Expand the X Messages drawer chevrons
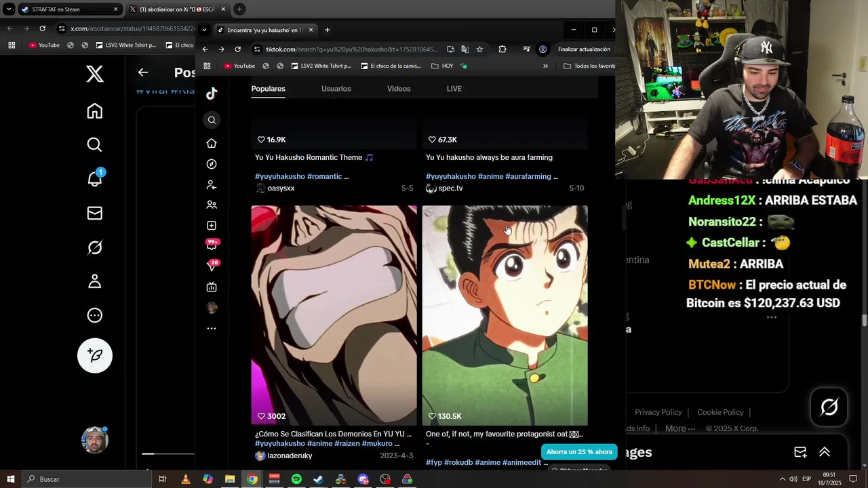This screenshot has height=488, width=868. click(825, 452)
